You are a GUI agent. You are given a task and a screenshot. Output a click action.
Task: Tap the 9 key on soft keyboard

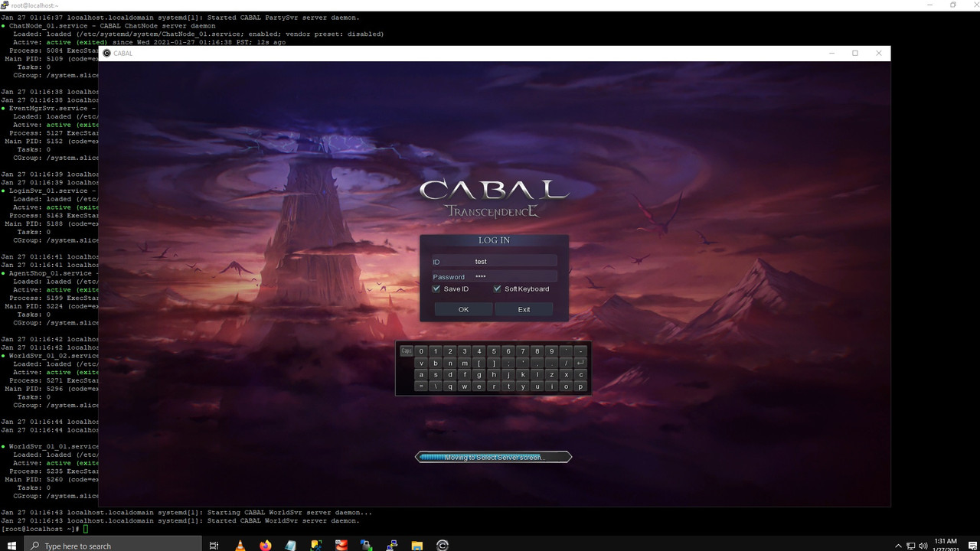tap(551, 351)
